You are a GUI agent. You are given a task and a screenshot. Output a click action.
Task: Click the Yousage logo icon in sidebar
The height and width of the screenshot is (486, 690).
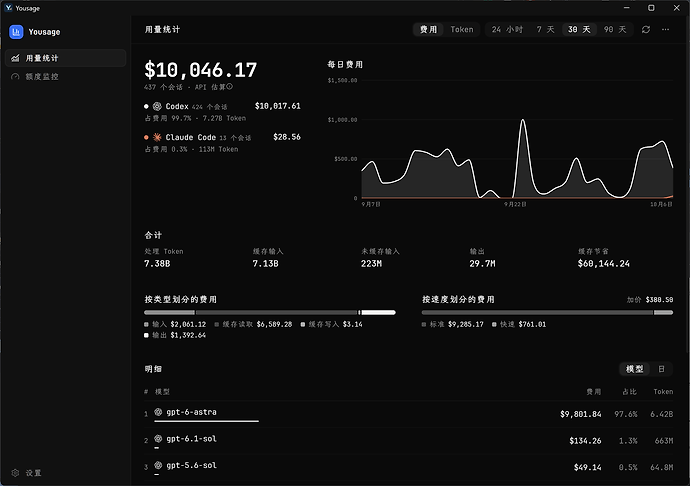coord(16,32)
